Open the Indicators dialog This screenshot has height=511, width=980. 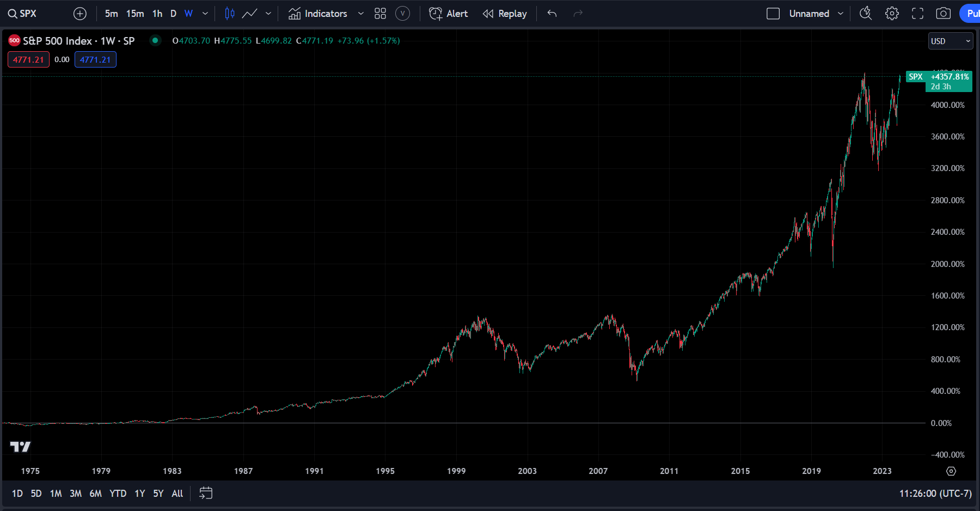[318, 14]
